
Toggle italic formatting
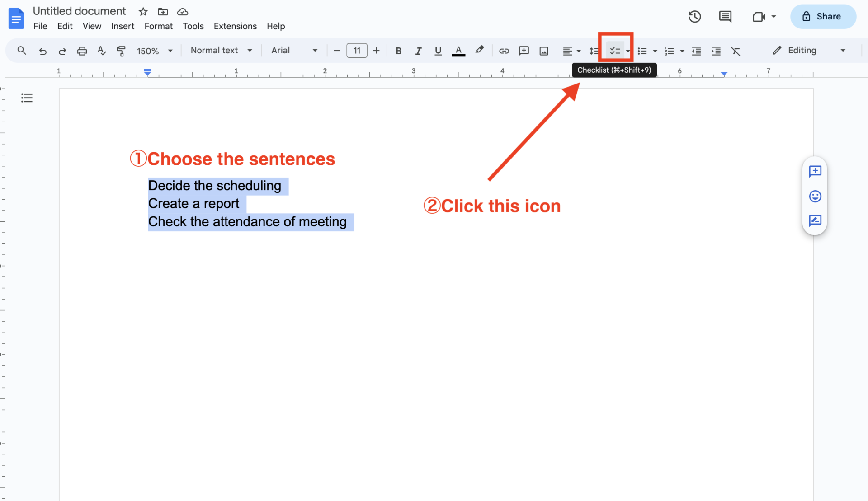click(418, 51)
